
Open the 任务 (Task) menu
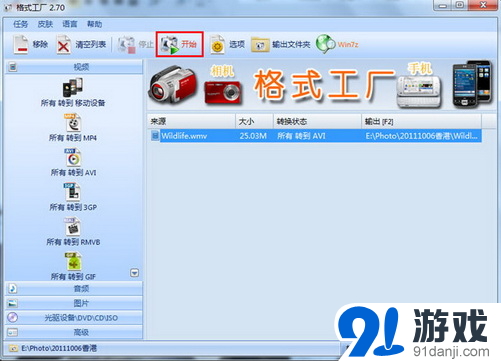(20, 24)
